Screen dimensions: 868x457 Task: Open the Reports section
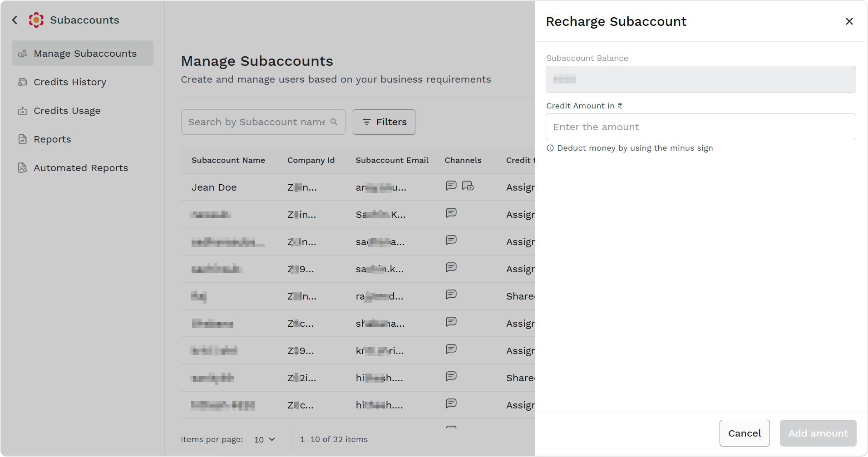52,139
